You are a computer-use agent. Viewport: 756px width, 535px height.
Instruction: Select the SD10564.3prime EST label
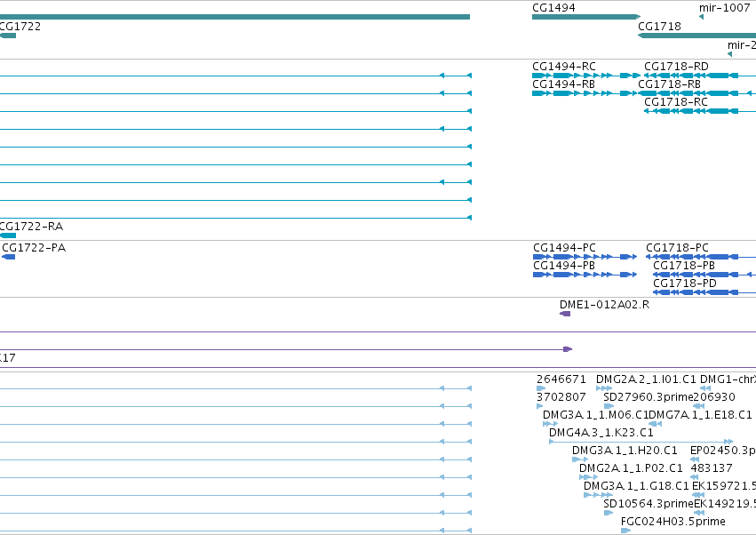(648, 504)
